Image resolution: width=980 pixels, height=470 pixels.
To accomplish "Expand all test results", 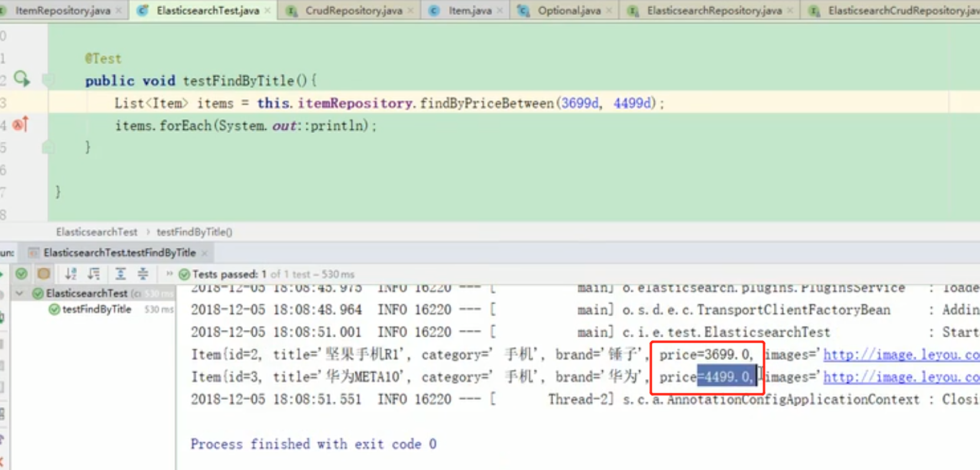I will click(x=120, y=274).
